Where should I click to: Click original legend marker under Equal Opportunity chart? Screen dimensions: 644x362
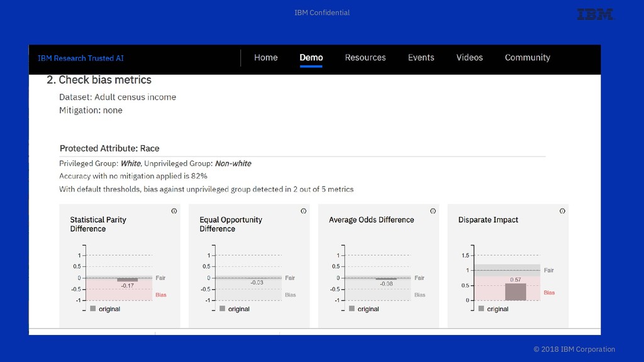click(222, 308)
